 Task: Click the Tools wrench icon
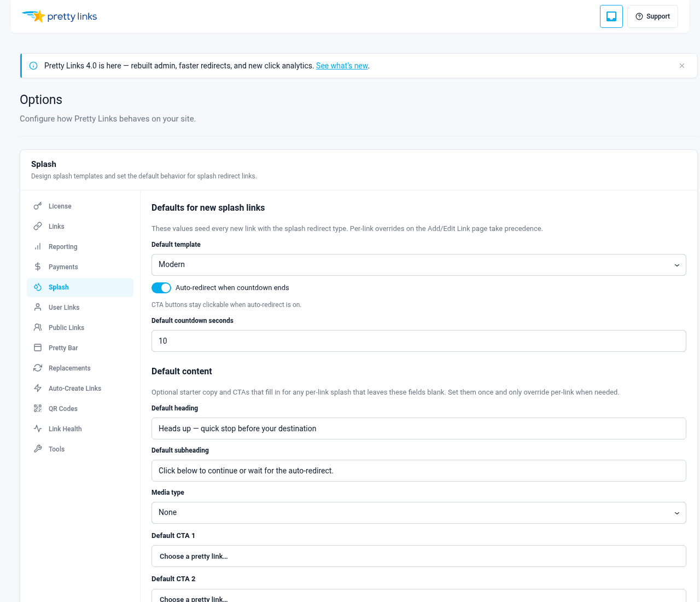tap(38, 449)
